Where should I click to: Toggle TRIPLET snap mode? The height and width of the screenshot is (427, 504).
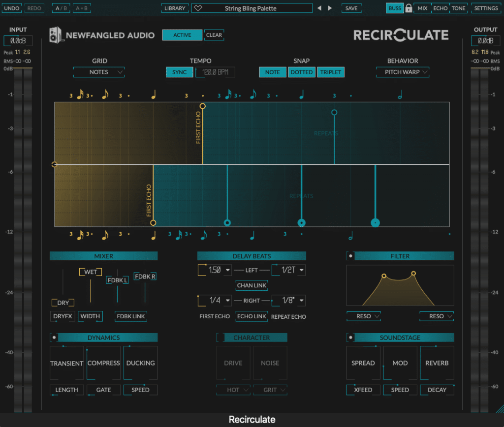coord(331,72)
